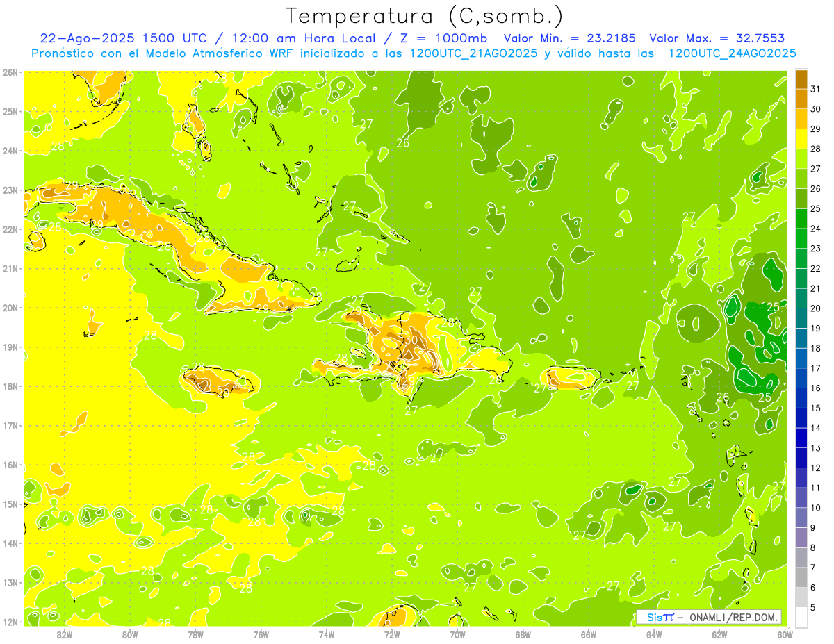This screenshot has width=834, height=644.
Task: Click the yellow legend segment between 28 and 29
Action: coord(801,138)
